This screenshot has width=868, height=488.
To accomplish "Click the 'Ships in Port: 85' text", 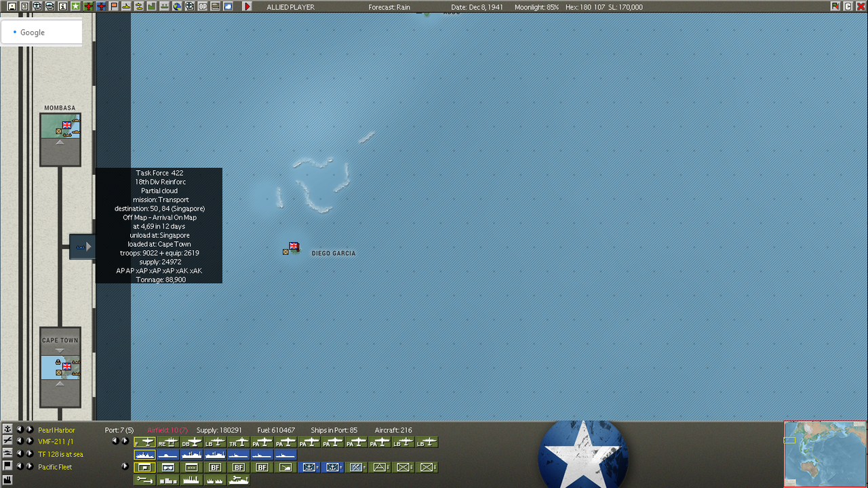I will (x=334, y=430).
